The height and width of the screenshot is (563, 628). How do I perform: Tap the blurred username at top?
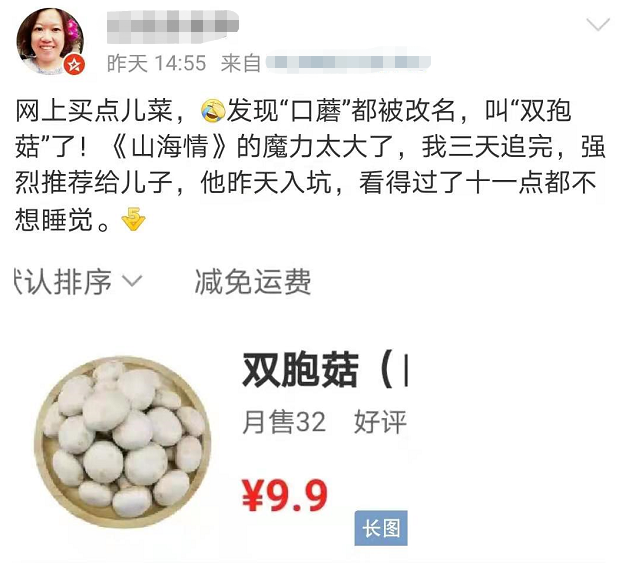[x=173, y=26]
